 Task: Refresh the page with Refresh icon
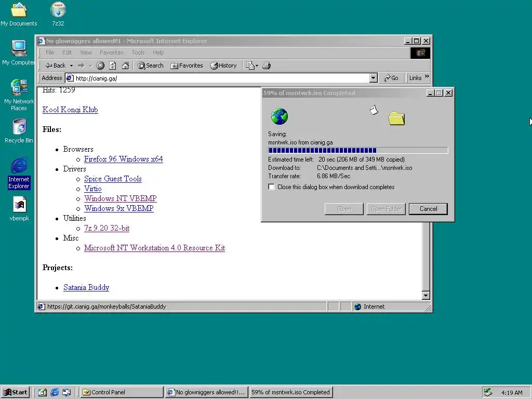point(113,65)
